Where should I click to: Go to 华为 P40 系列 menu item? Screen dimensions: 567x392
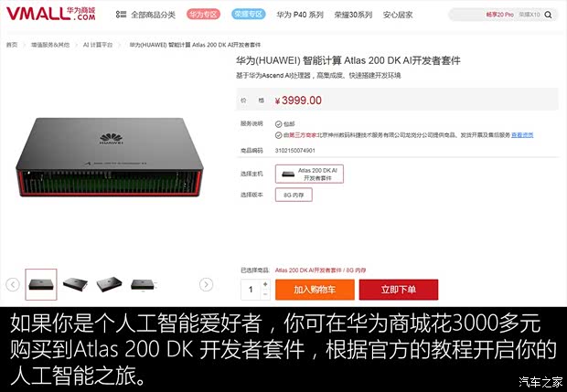pyautogui.click(x=300, y=15)
